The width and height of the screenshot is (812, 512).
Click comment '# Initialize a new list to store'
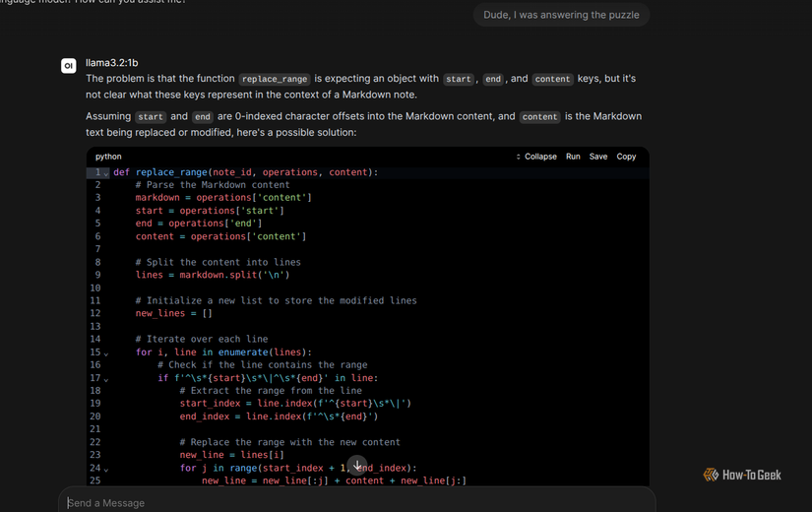pos(276,300)
